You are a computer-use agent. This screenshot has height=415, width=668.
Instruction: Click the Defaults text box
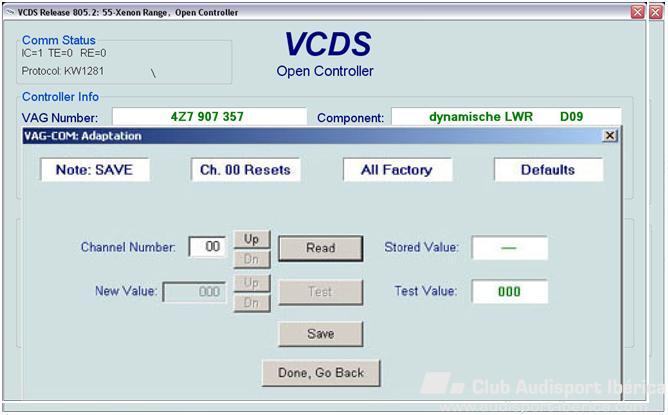[x=548, y=170]
